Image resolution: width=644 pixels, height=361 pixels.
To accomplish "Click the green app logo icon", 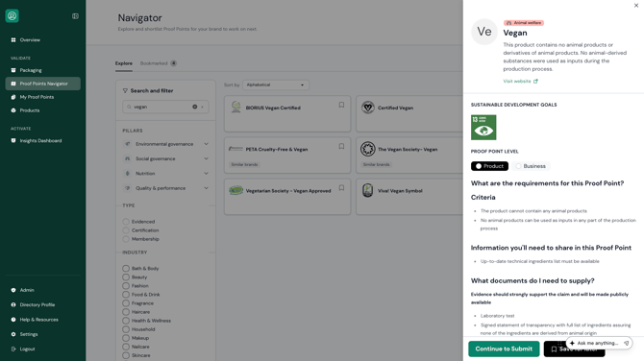I will pyautogui.click(x=12, y=16).
